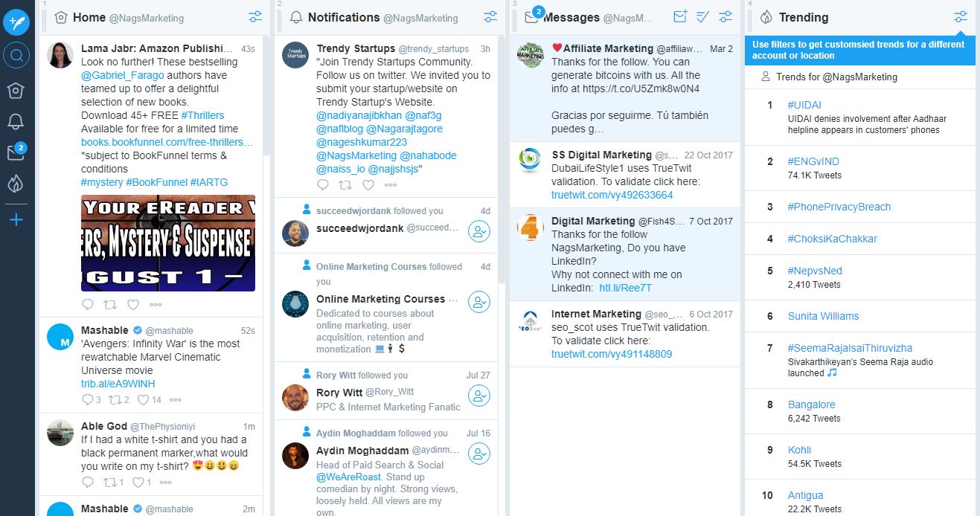The height and width of the screenshot is (516, 980).
Task: Add a new column with the plus icon
Action: tap(16, 219)
